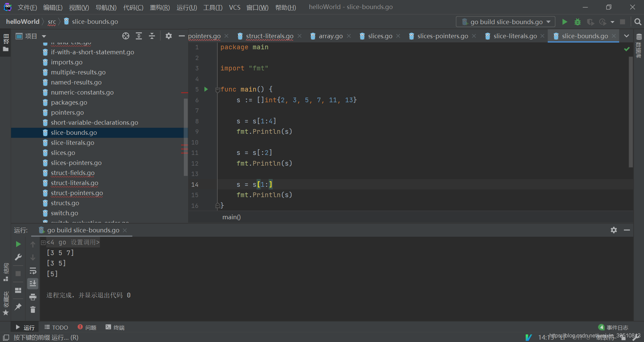Click main() breadcrumb below editor
The width and height of the screenshot is (644, 342).
(231, 217)
